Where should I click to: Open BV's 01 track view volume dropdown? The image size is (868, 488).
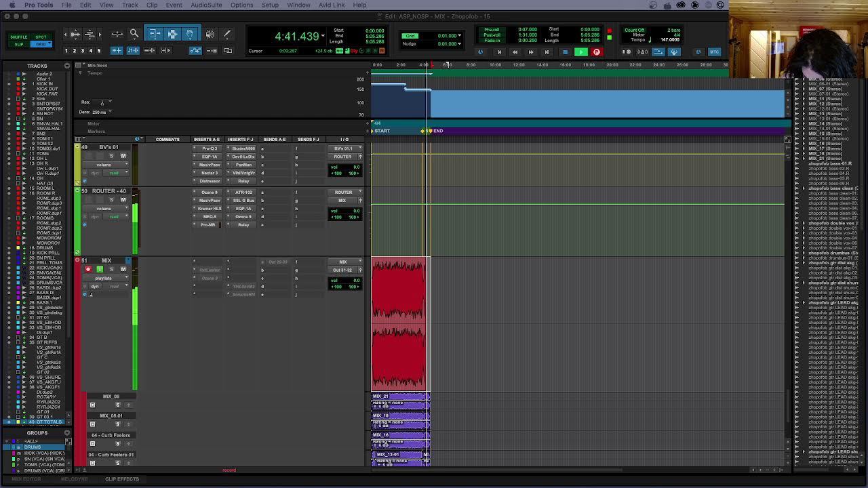[x=107, y=165]
